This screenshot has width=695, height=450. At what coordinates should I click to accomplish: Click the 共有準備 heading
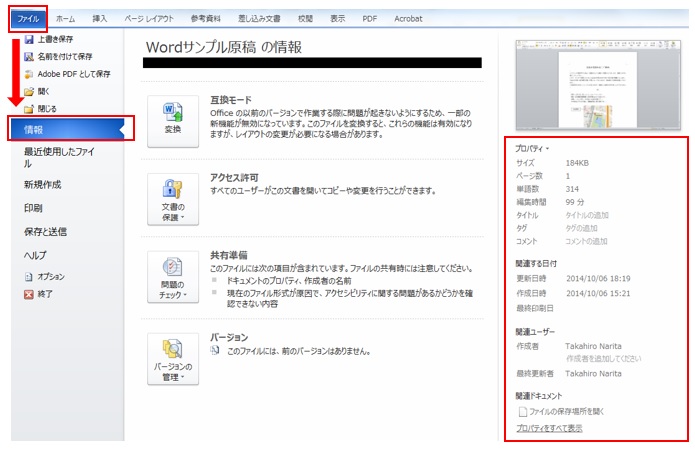(x=229, y=255)
